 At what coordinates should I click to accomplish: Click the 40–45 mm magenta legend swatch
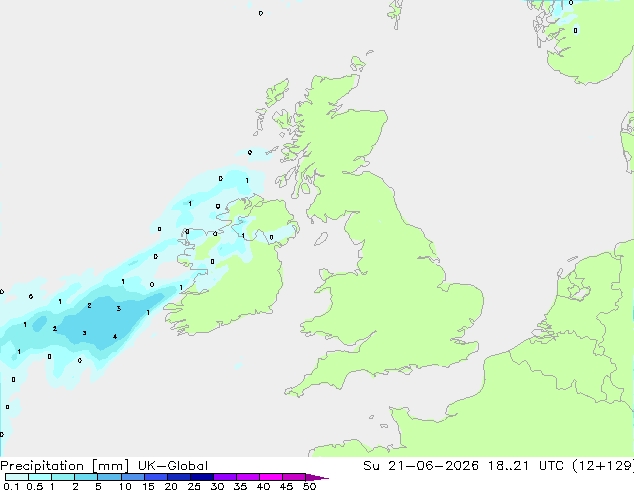click(x=271, y=477)
